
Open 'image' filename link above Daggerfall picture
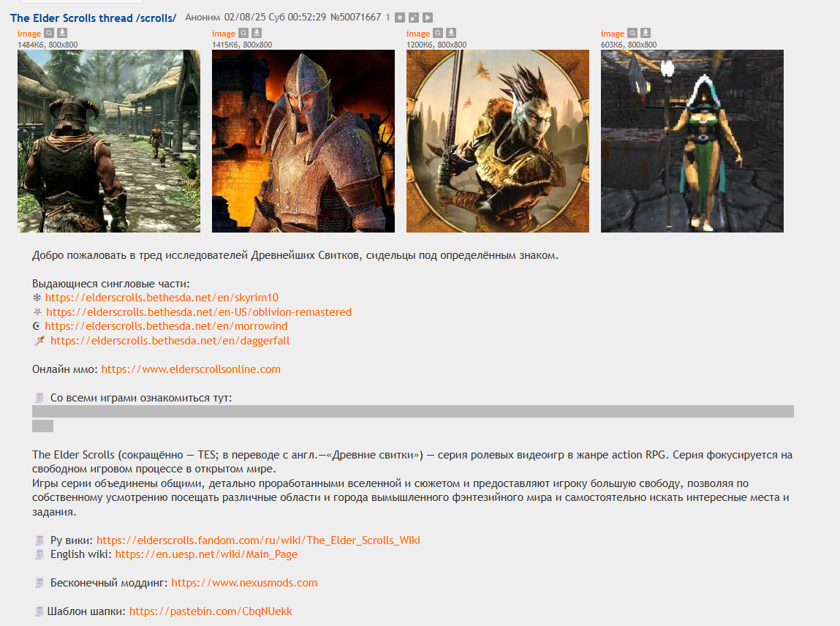tap(613, 33)
